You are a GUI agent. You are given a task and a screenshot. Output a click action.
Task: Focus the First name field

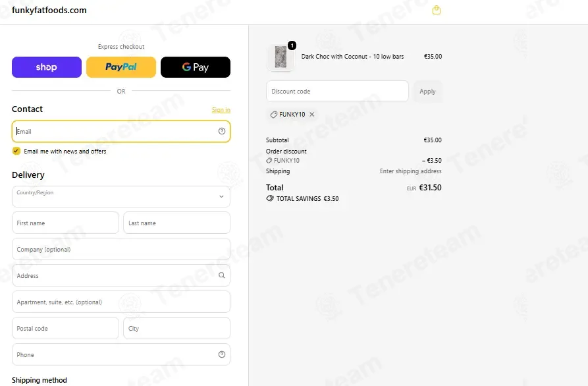tap(65, 223)
